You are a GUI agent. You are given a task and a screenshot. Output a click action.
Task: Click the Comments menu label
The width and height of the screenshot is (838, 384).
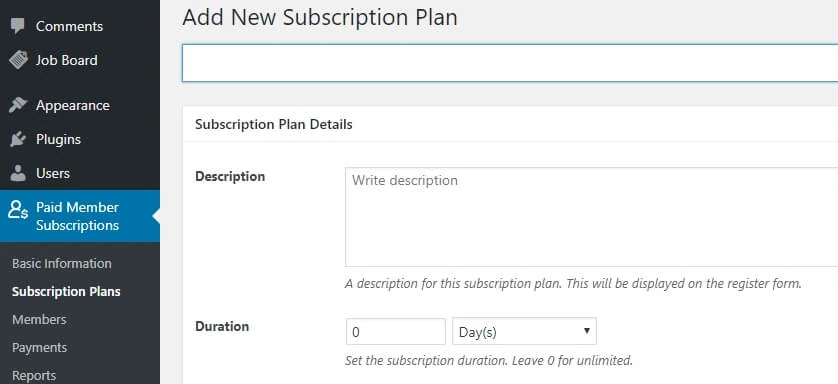click(69, 26)
